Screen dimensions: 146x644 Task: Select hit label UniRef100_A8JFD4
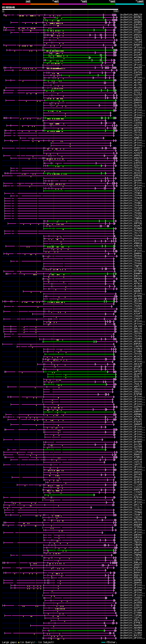(131, 80)
